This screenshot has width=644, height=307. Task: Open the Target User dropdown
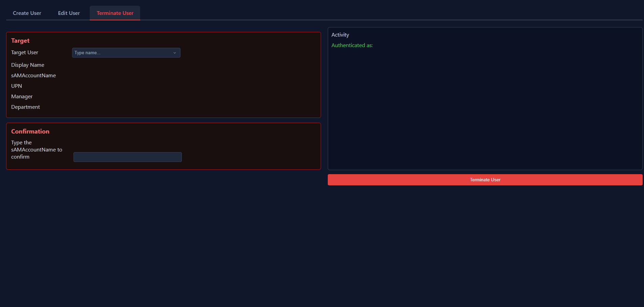point(126,53)
